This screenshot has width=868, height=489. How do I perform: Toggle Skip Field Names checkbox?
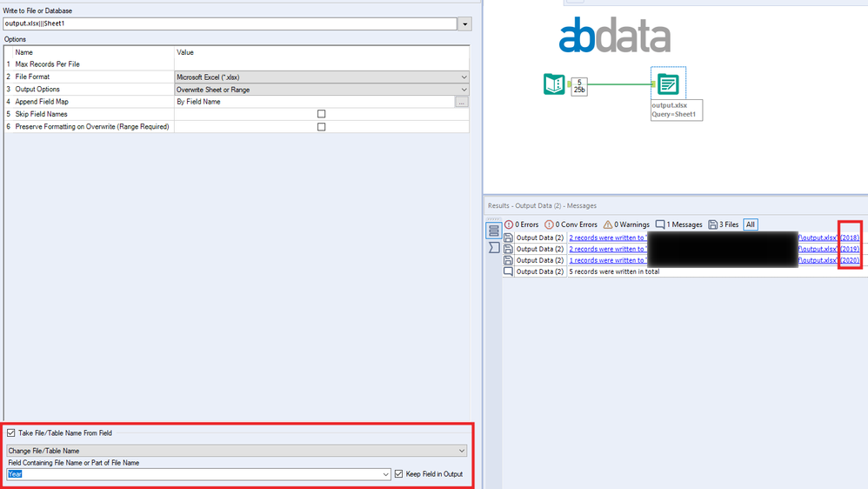point(321,113)
